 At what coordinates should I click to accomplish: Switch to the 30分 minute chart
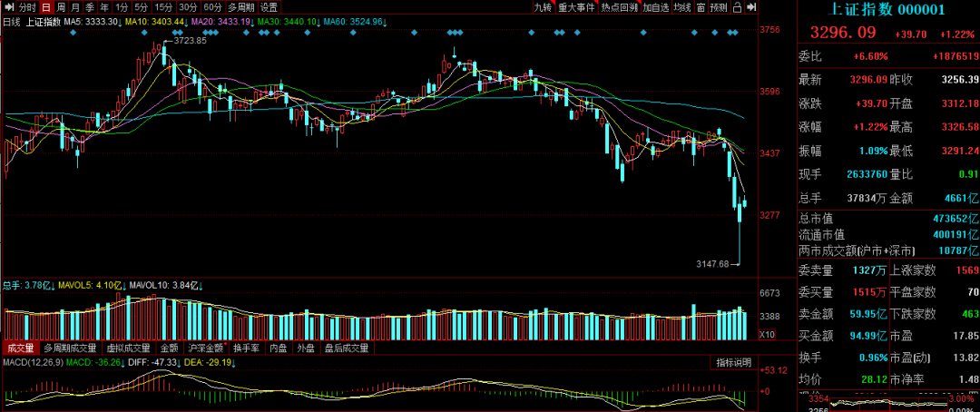pyautogui.click(x=188, y=7)
